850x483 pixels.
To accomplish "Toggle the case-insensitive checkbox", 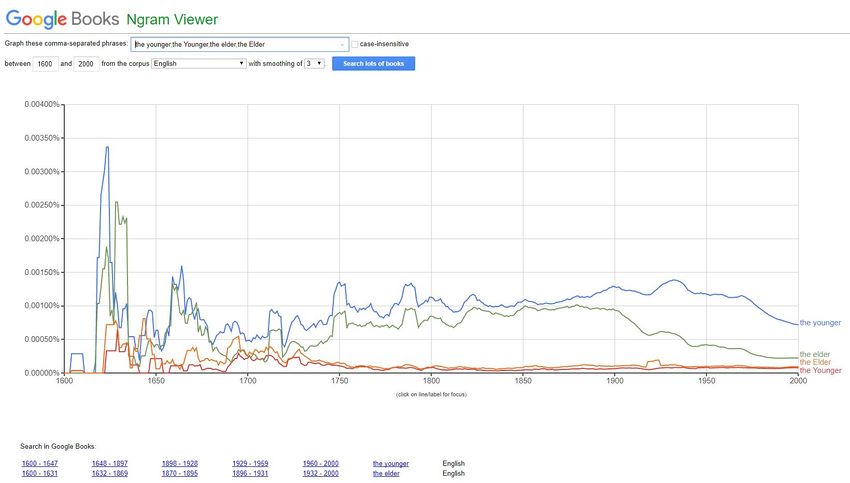I will coord(355,44).
